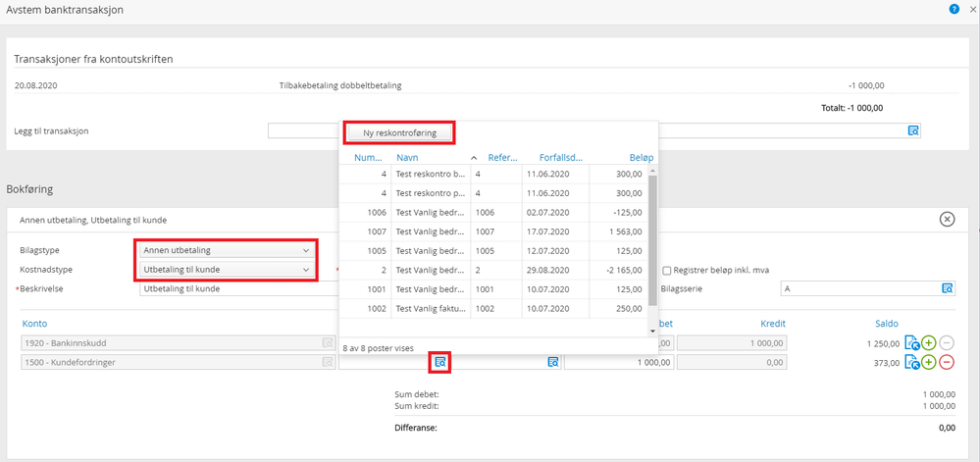Click the Beskrivelse text field
980x462 pixels.
point(235,288)
